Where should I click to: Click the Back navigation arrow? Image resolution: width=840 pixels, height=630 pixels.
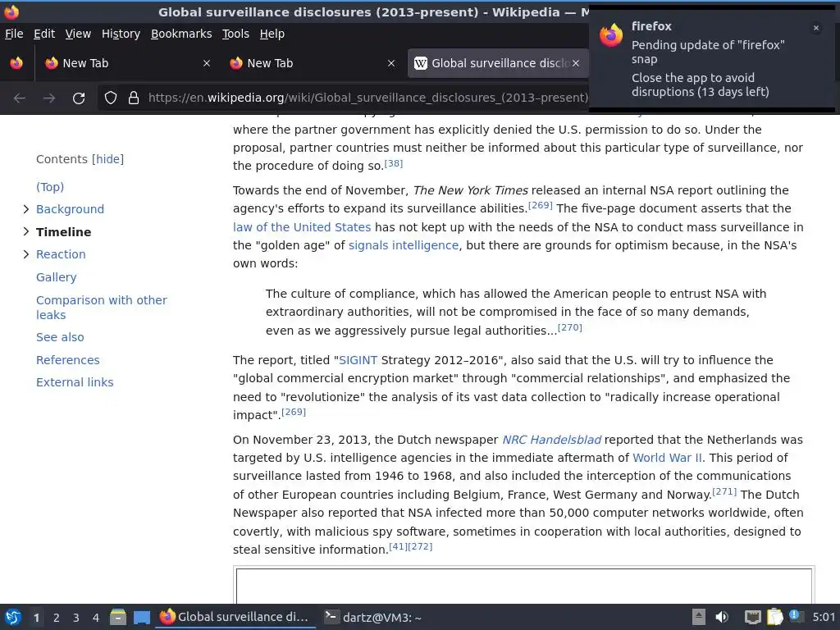click(20, 98)
